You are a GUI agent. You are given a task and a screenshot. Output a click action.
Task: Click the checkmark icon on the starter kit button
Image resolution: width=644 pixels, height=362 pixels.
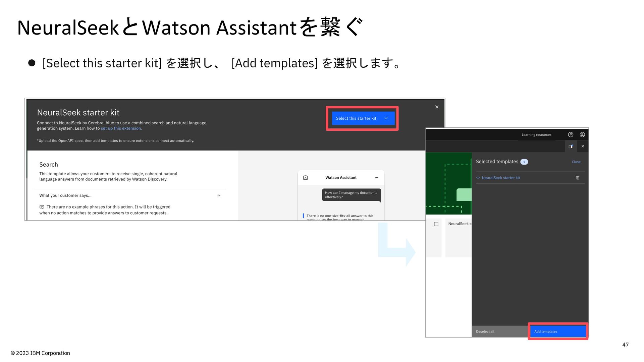pos(386,118)
